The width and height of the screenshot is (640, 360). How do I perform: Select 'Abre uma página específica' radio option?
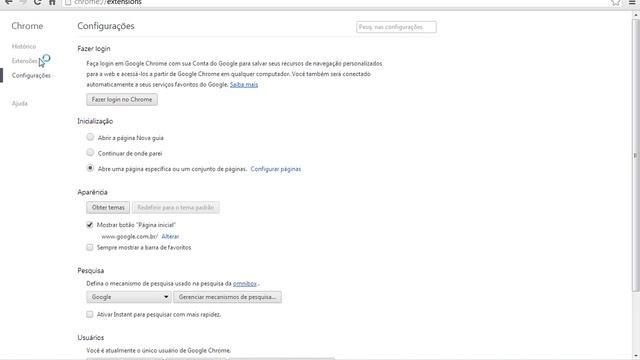coord(90,168)
